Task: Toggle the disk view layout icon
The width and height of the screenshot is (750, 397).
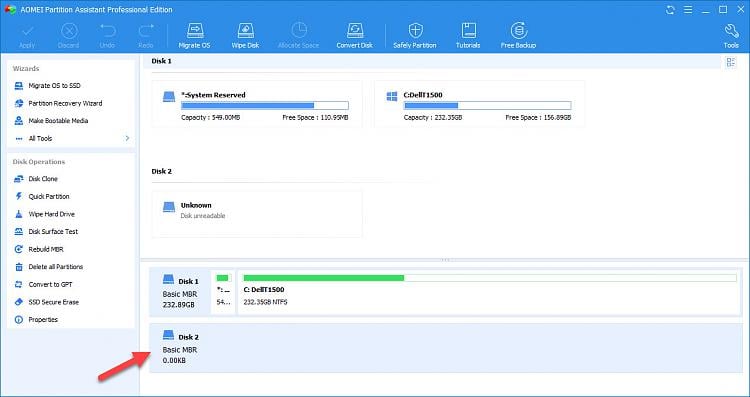Action: (x=730, y=62)
